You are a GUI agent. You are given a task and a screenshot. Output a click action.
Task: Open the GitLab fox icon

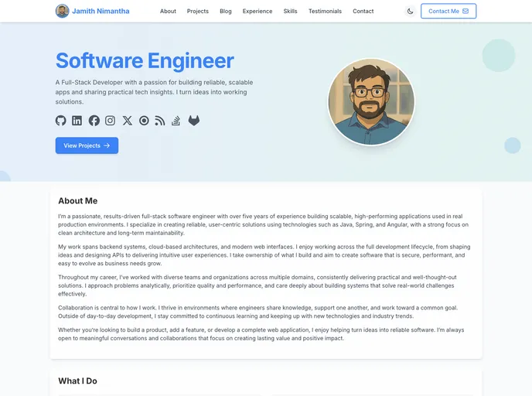point(194,121)
